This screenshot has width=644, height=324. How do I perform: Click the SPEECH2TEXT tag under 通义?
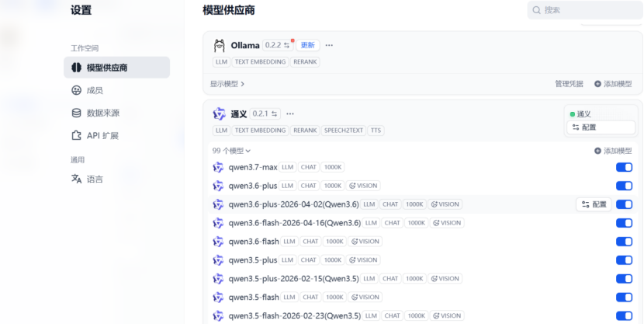[x=344, y=131]
